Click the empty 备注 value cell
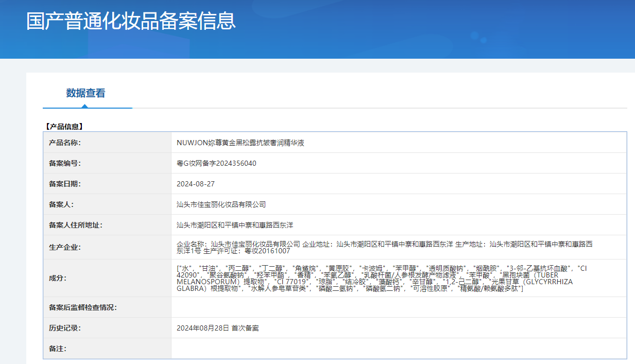 399,349
